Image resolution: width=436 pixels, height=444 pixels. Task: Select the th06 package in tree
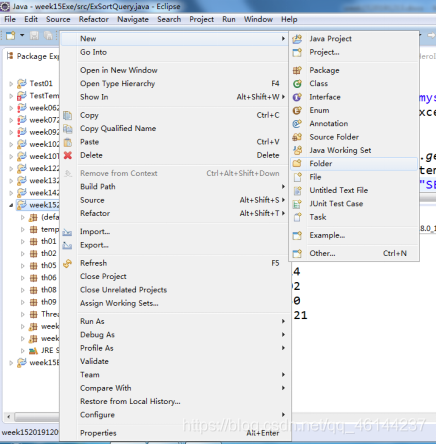(43, 278)
